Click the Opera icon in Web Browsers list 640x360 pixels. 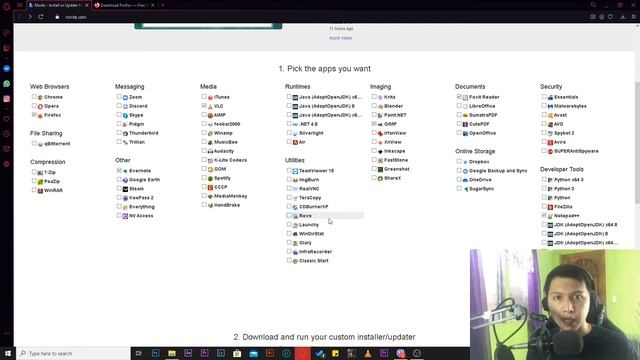(x=40, y=107)
